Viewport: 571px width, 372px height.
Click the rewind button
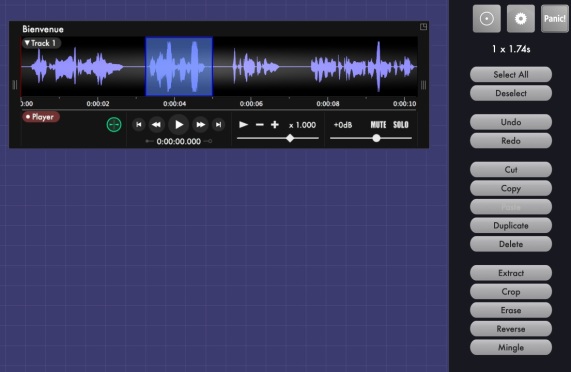157,125
